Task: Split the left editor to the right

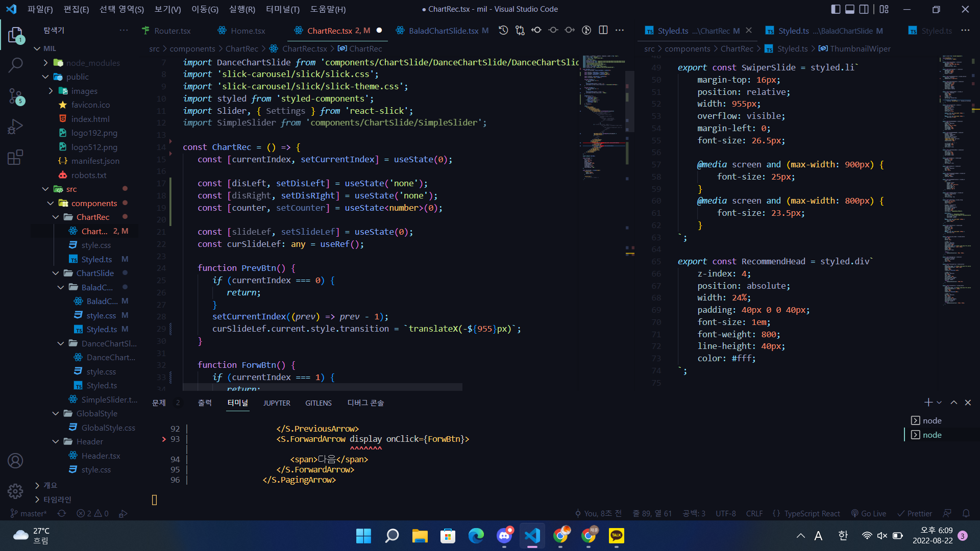Action: click(x=603, y=30)
